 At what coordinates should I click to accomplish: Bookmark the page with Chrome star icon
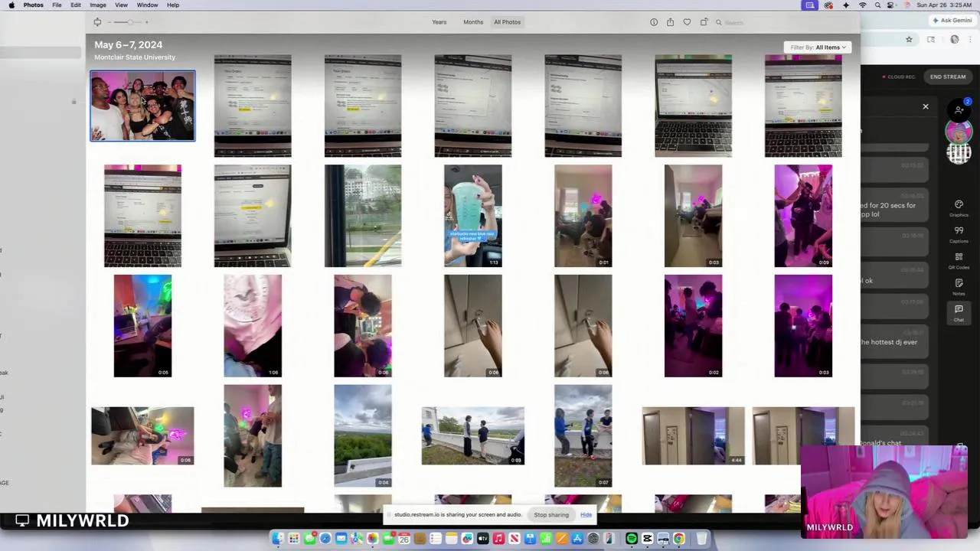click(x=909, y=39)
